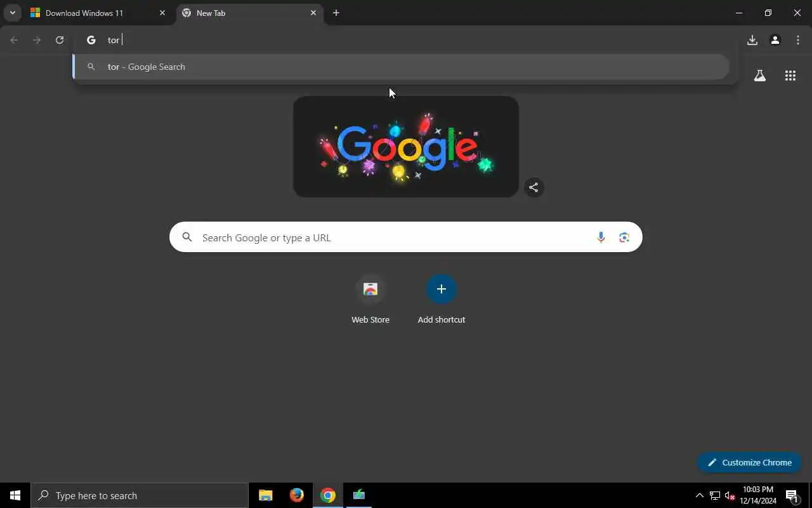Image resolution: width=812 pixels, height=508 pixels.
Task: Search by image with Google Lens icon
Action: click(x=624, y=237)
